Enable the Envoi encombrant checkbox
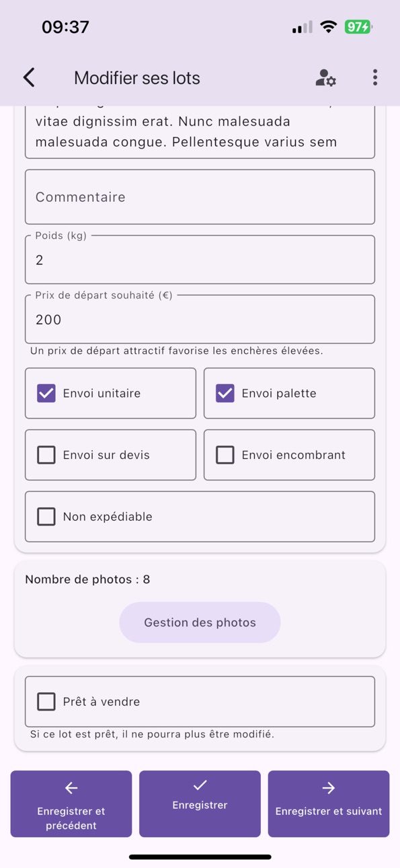Screen dimensions: 400x868 (x=225, y=455)
